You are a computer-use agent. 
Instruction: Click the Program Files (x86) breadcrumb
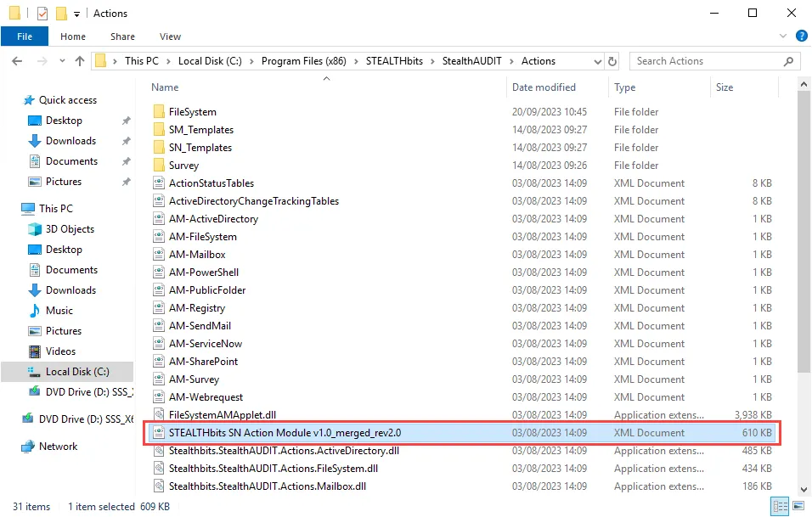pos(303,61)
